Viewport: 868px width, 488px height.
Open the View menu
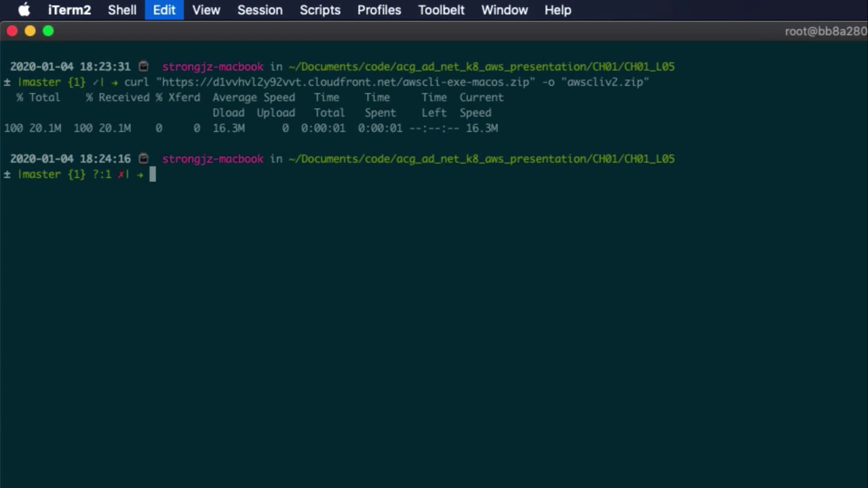(206, 10)
